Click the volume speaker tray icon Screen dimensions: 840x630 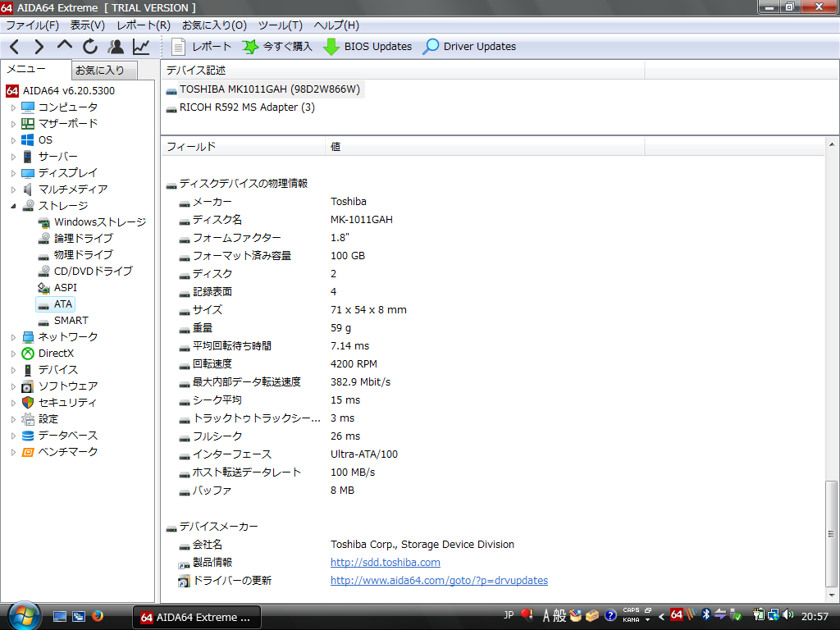pyautogui.click(x=788, y=615)
